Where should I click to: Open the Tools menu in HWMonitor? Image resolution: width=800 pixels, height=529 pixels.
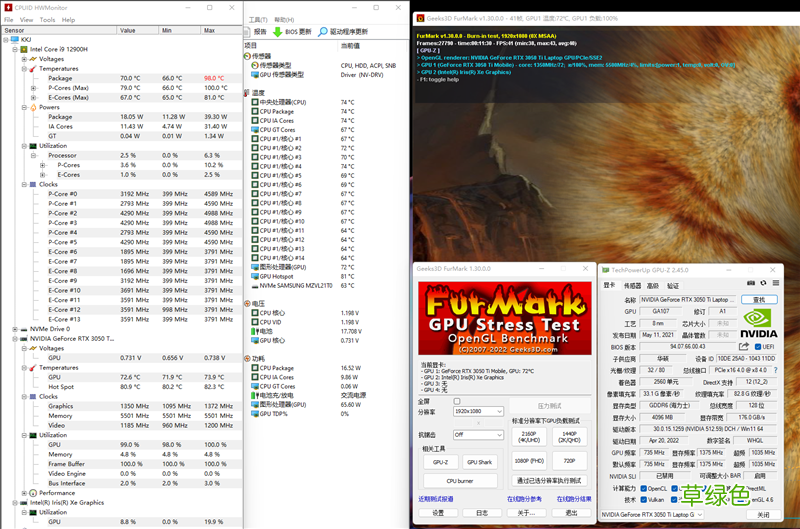pos(49,19)
